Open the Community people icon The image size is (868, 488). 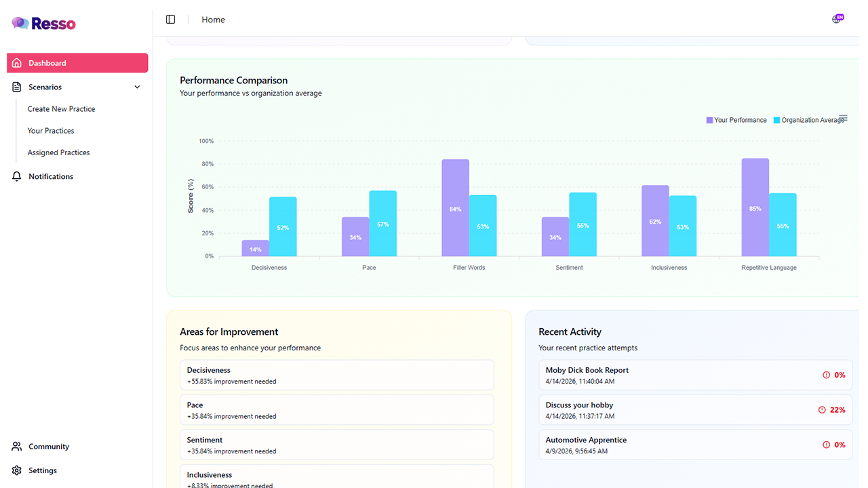pyautogui.click(x=17, y=447)
